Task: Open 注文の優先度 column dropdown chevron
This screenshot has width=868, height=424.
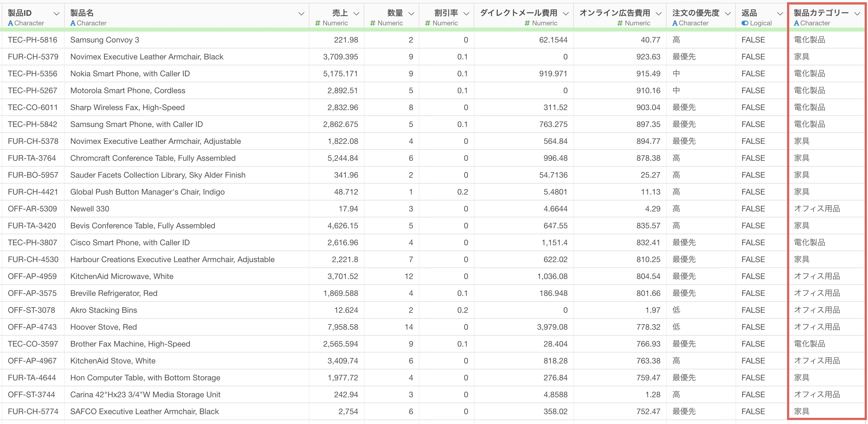Action: coord(728,14)
